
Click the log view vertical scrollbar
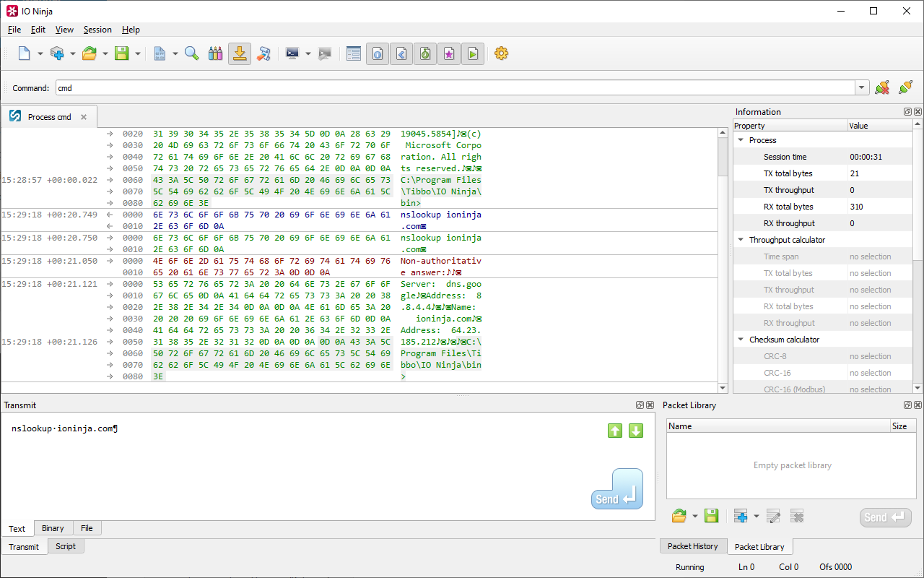pyautogui.click(x=723, y=260)
